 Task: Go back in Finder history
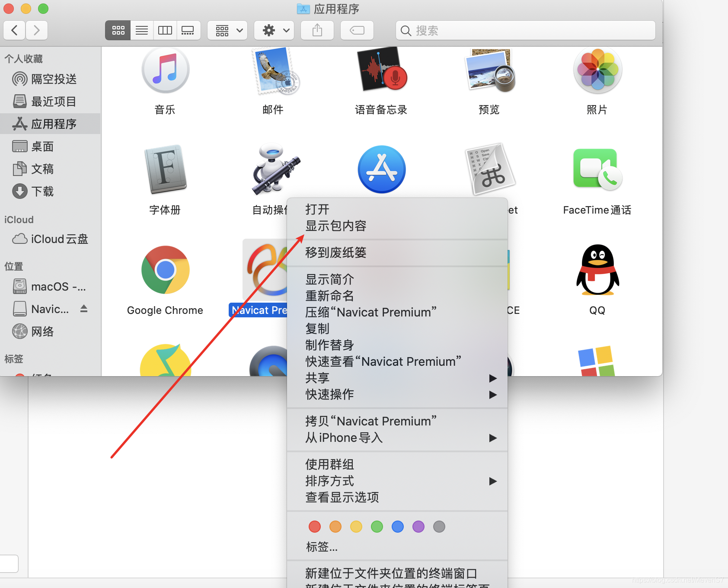(14, 30)
